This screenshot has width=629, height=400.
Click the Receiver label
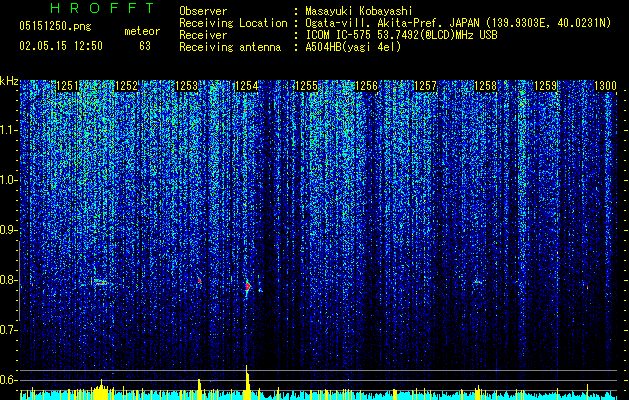coord(203,35)
